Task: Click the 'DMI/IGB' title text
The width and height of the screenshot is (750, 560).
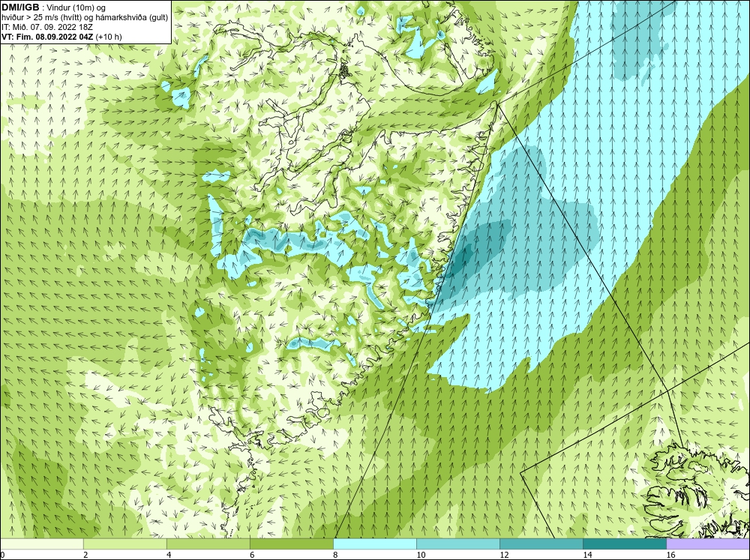Action: click(x=20, y=7)
